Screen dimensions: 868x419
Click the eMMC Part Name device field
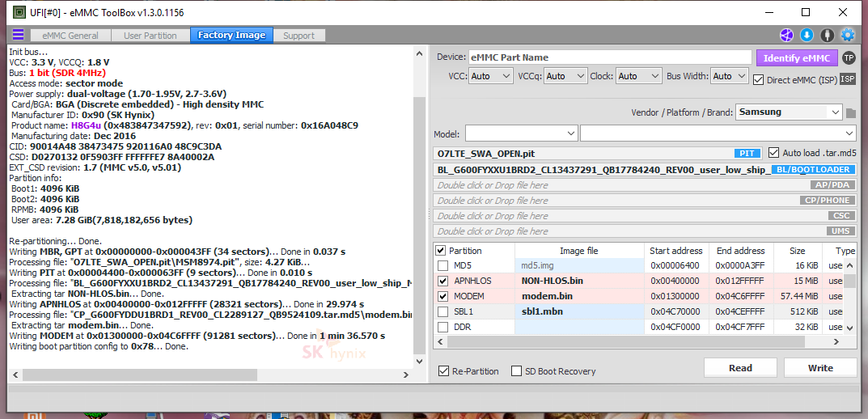click(611, 57)
